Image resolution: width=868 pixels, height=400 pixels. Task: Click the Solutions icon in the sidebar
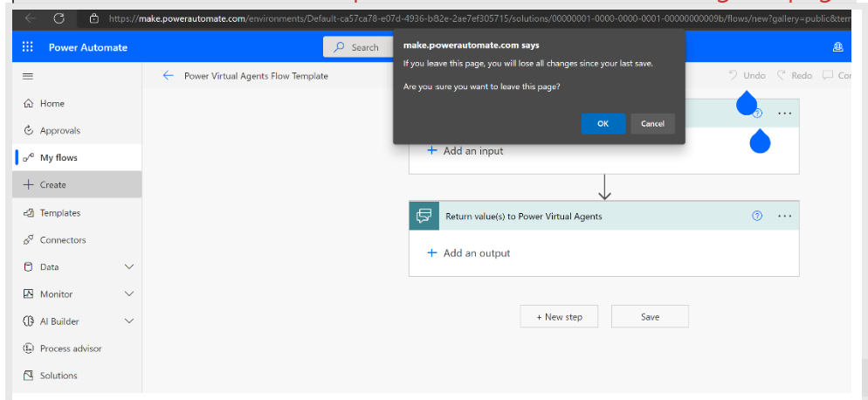tap(28, 376)
